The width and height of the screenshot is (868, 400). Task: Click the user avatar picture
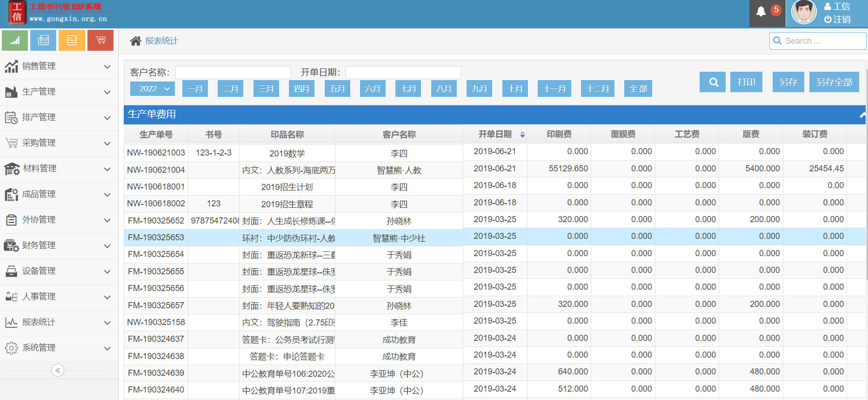(804, 12)
